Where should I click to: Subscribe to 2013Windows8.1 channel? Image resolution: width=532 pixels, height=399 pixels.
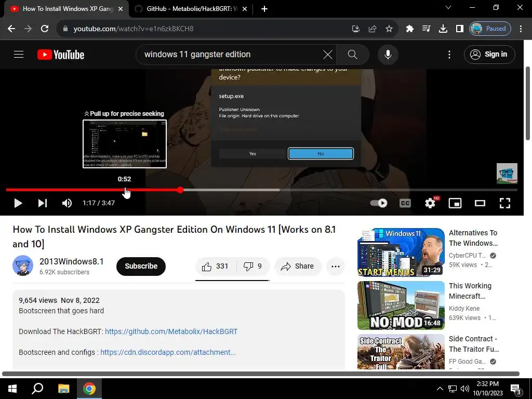coord(141,266)
